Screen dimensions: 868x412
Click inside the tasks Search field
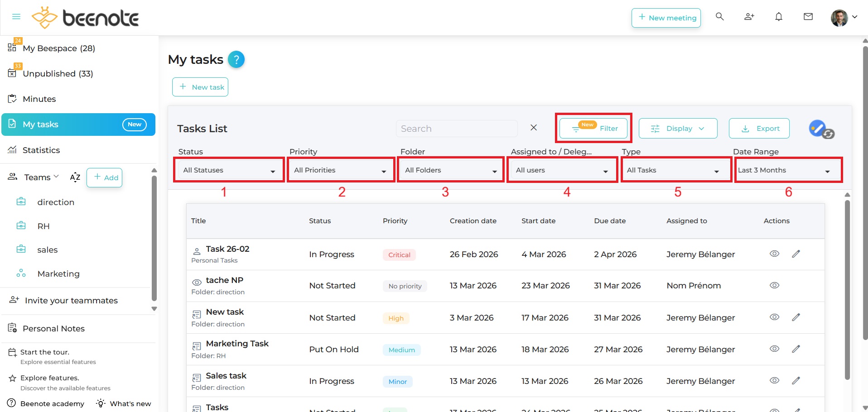(x=457, y=128)
